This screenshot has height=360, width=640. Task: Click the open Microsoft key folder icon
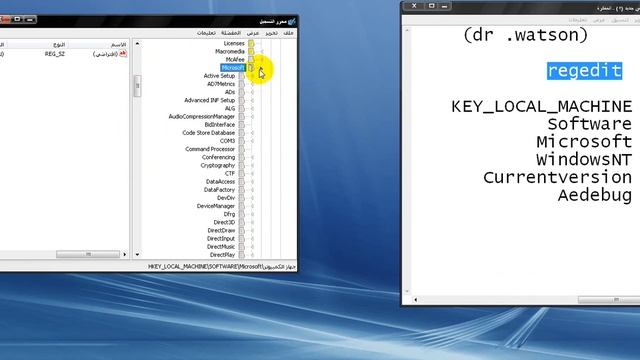tap(251, 68)
